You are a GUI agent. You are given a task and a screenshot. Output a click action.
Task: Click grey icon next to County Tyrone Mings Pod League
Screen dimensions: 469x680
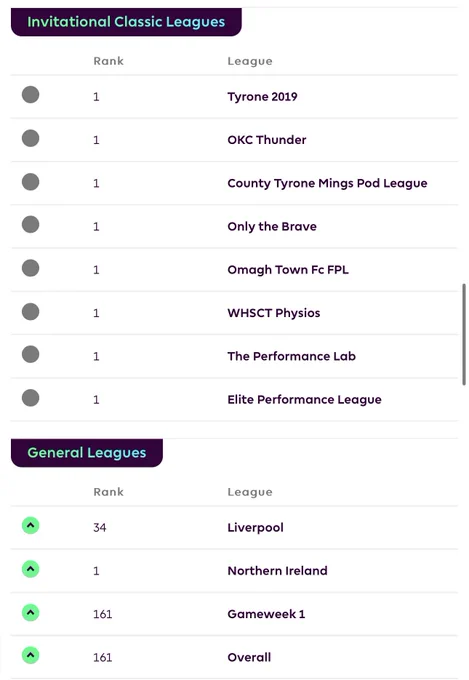(x=30, y=182)
